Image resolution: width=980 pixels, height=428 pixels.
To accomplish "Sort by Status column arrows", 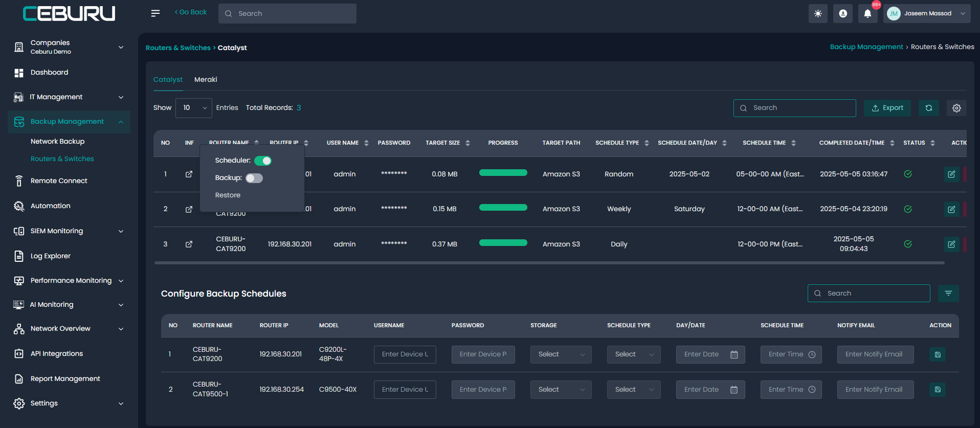I will pos(932,143).
